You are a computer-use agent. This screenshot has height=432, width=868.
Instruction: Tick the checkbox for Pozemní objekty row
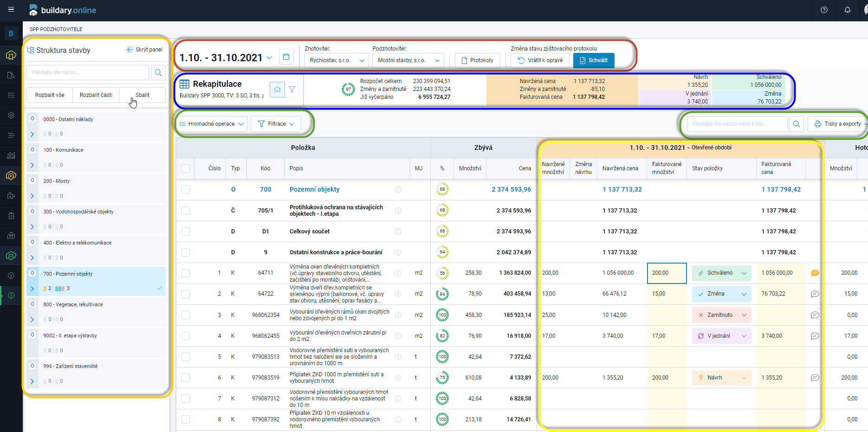(x=186, y=189)
